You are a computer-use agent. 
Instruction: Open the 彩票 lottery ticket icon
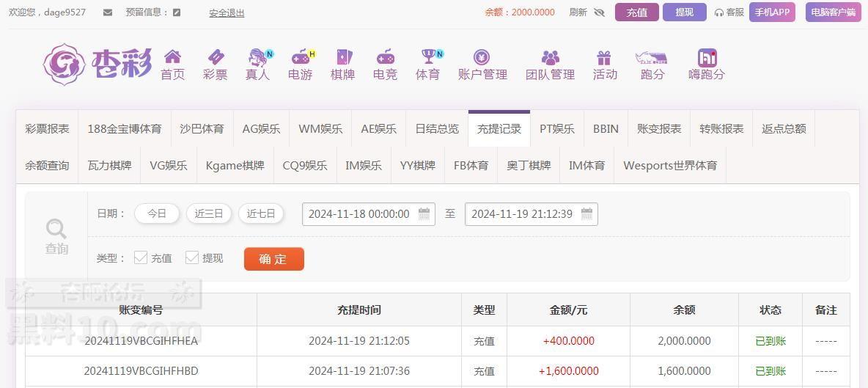(x=215, y=57)
